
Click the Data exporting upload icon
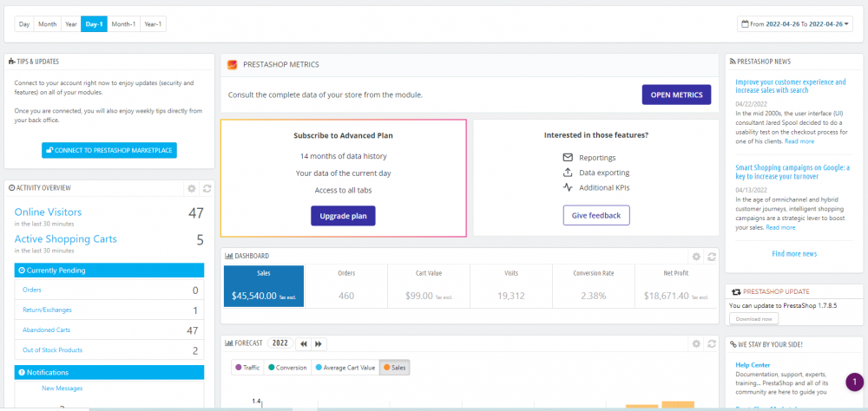[568, 173]
